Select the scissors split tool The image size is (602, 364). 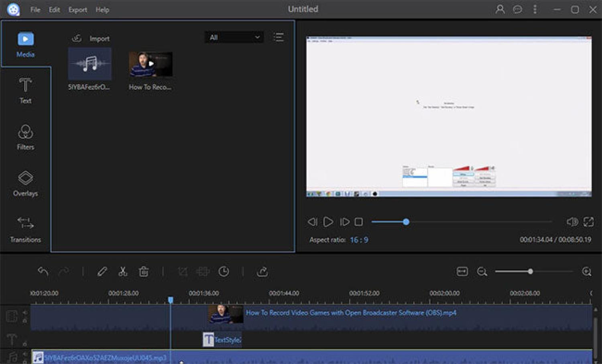(x=123, y=272)
